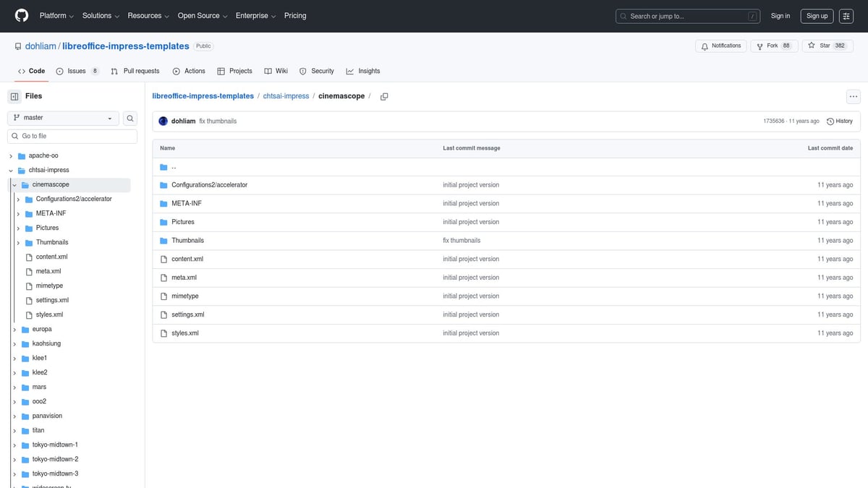Fork the repository
This screenshot has width=868, height=488.
point(774,46)
